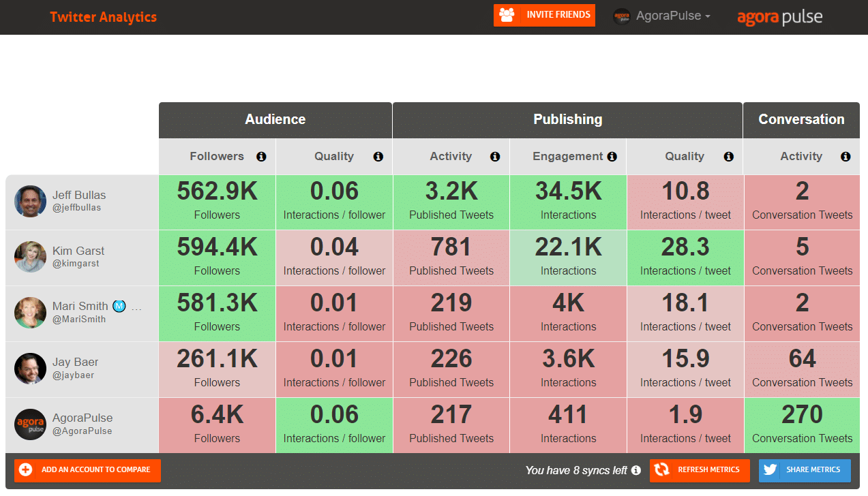Click the plus icon on Add an Account

click(x=25, y=470)
